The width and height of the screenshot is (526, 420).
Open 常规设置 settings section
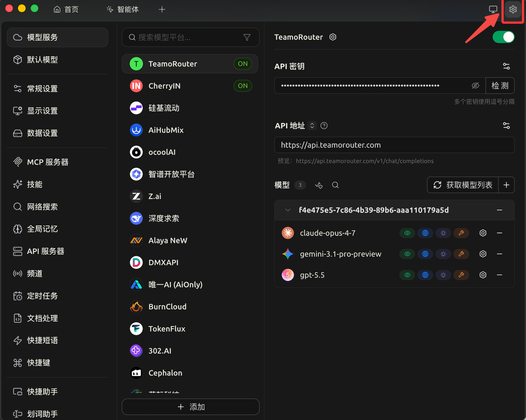click(x=57, y=89)
